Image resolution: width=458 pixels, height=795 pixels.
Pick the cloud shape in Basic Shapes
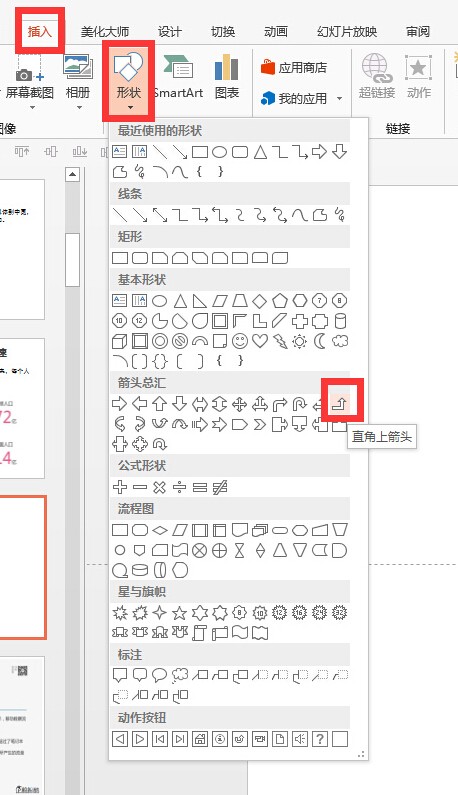340,341
